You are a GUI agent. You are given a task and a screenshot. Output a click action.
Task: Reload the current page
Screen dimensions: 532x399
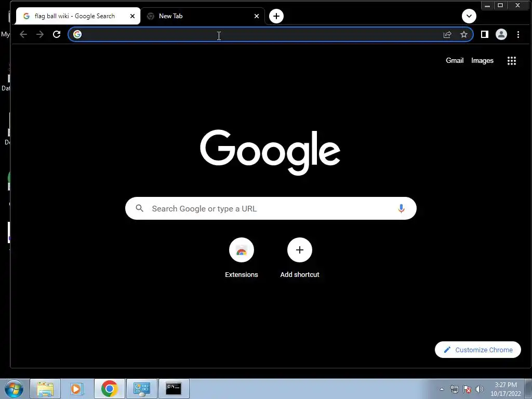[x=57, y=34]
